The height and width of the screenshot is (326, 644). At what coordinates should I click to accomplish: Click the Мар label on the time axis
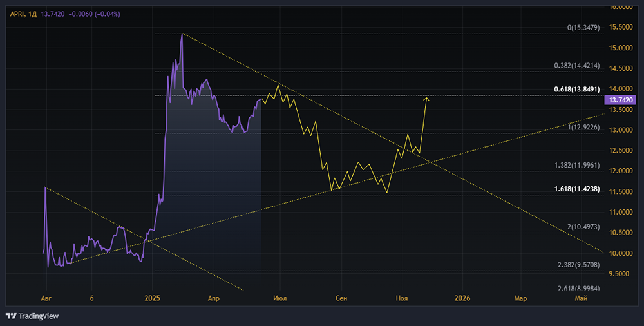pos(520,298)
